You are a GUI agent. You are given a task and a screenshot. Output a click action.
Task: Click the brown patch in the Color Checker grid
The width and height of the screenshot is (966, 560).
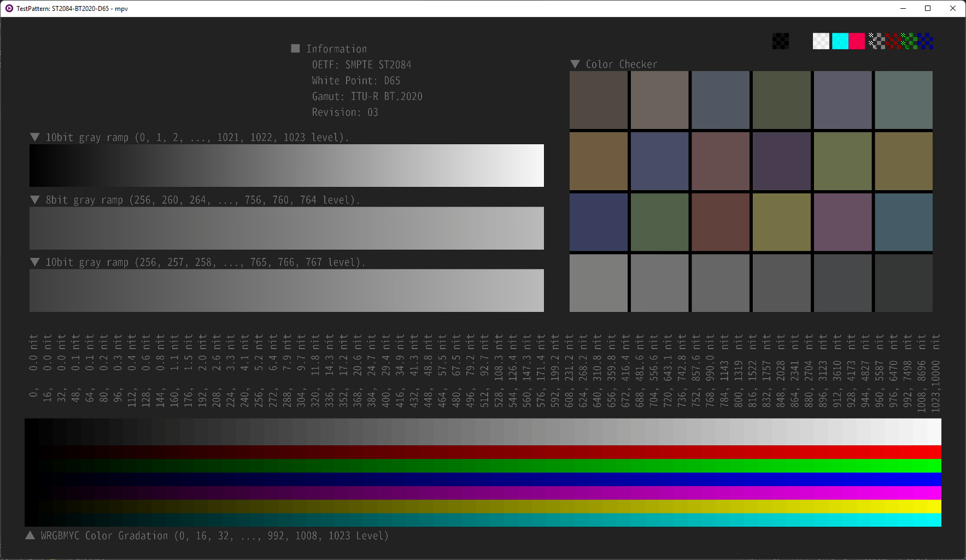tap(599, 161)
